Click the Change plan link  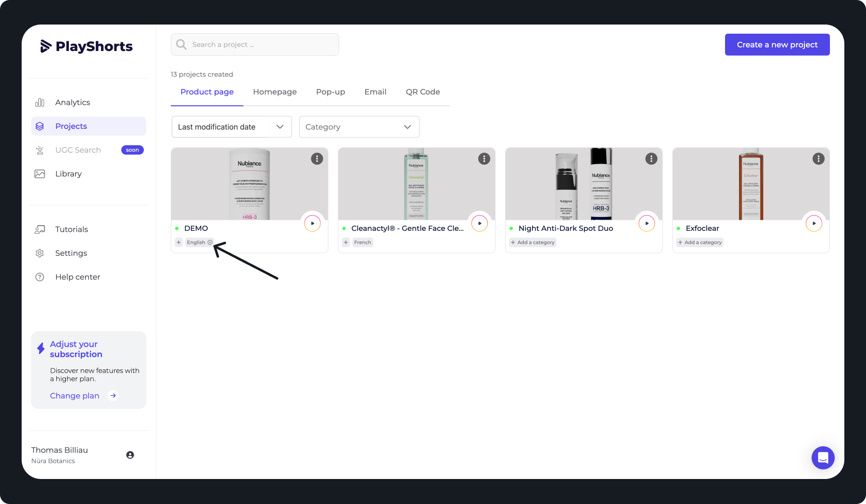(75, 396)
